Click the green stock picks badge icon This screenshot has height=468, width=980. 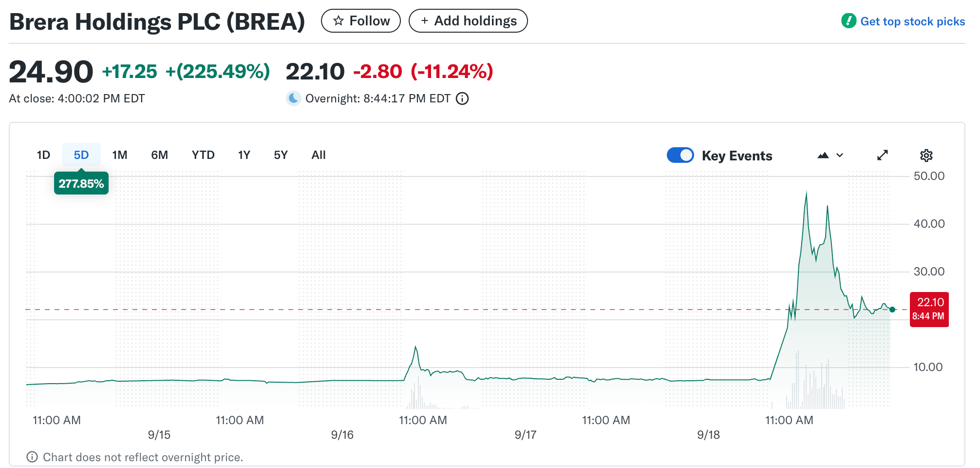848,21
